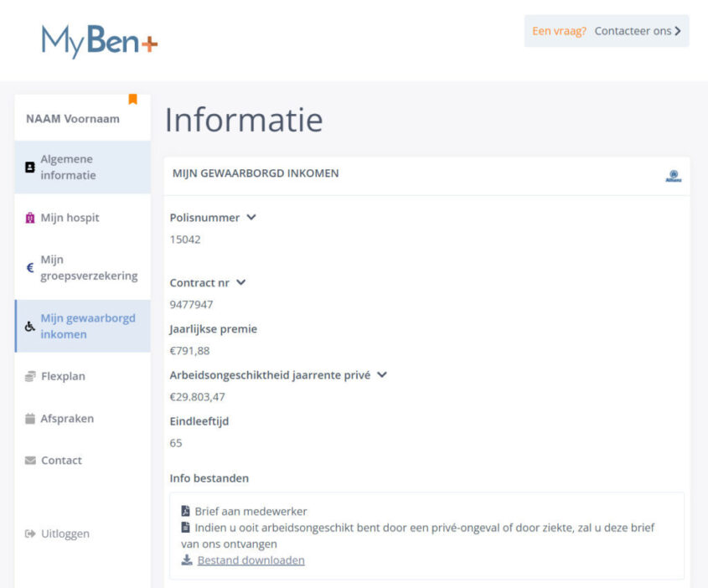Click the Allianz insurer logo
This screenshot has height=588, width=708.
[x=674, y=176]
